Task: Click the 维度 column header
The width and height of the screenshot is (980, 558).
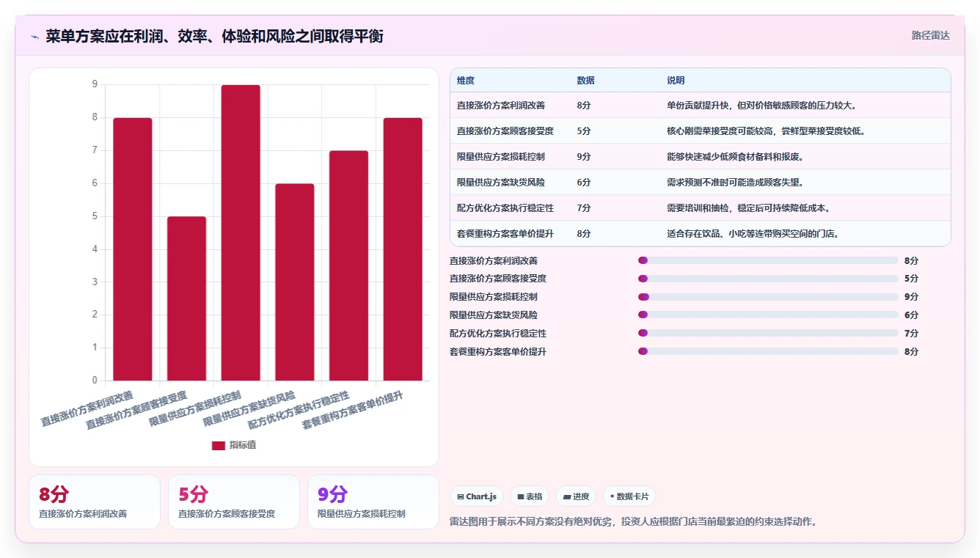Action: (466, 81)
